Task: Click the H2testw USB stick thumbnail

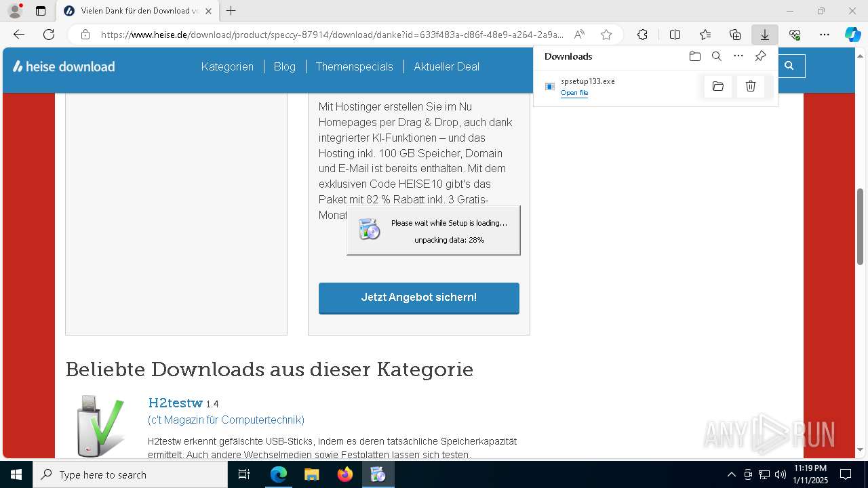Action: 100,426
